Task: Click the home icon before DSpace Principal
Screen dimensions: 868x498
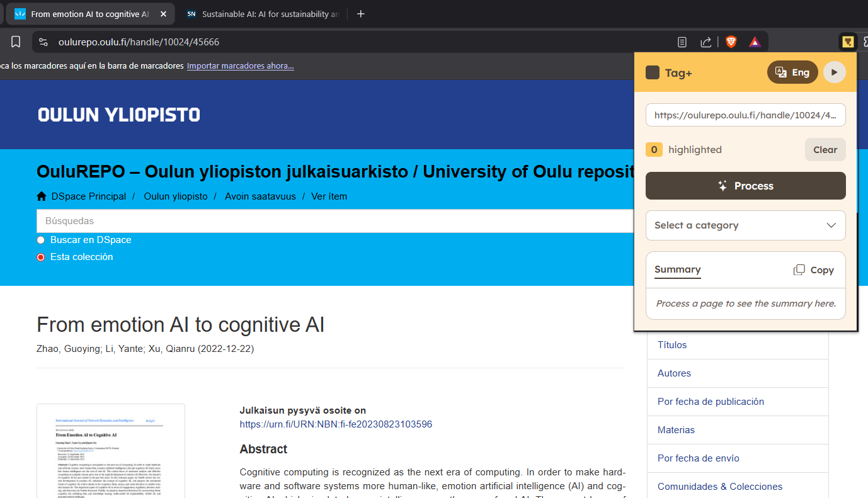Action: [x=42, y=196]
